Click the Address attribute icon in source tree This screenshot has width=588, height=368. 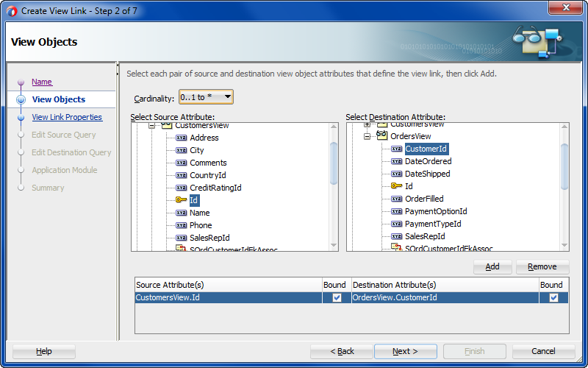pos(181,138)
